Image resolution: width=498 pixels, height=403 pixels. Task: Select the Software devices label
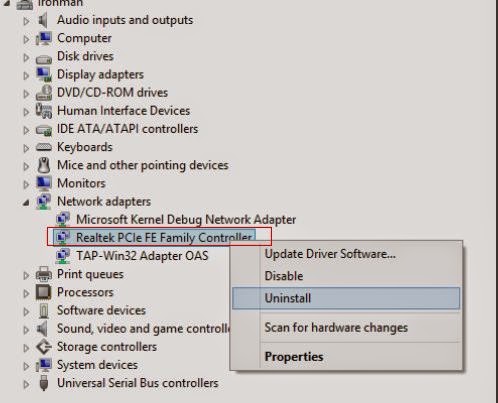(x=101, y=310)
